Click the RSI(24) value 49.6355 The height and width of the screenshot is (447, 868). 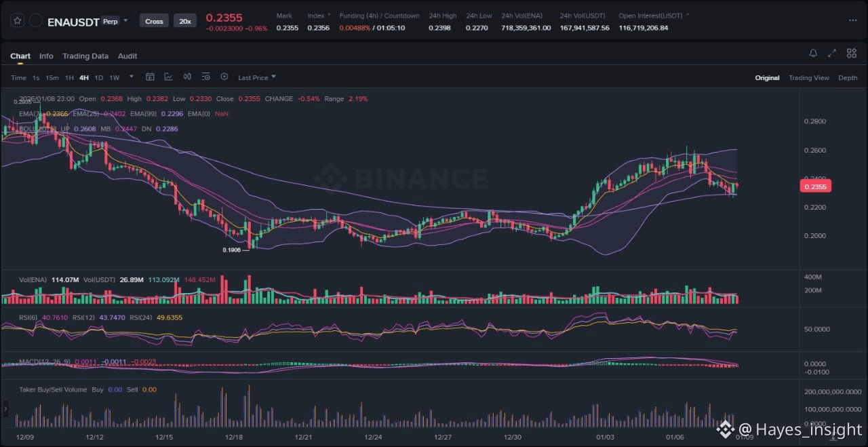point(170,317)
